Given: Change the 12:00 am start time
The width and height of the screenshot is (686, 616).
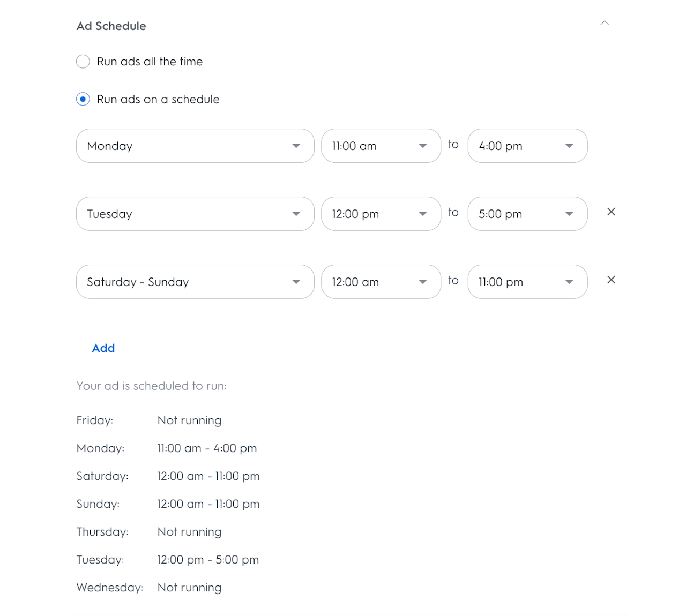Looking at the screenshot, I should click(381, 282).
